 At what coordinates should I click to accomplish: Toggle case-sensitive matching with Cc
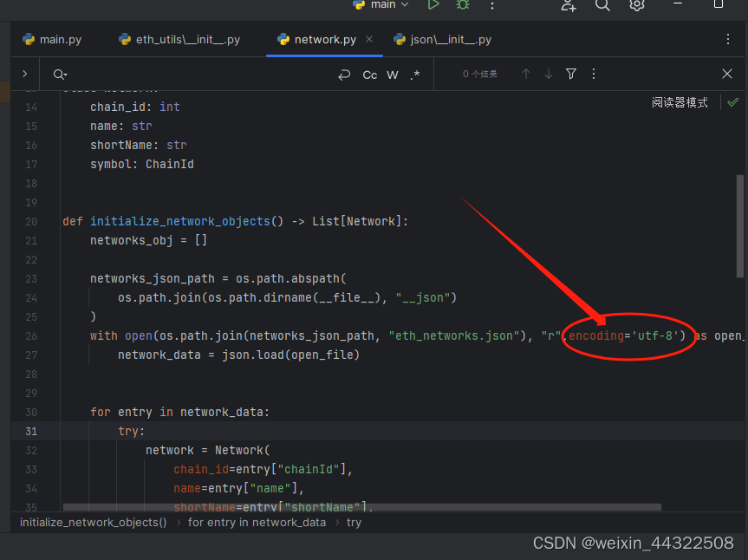click(x=370, y=74)
